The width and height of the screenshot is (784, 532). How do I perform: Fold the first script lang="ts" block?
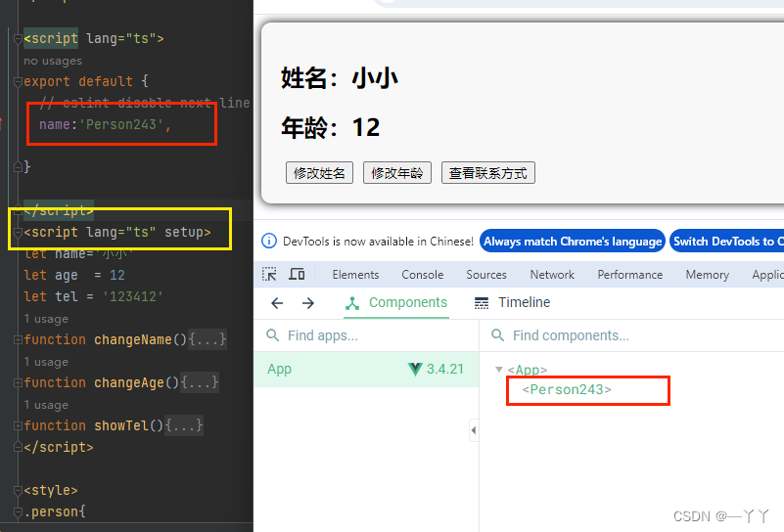click(x=18, y=38)
